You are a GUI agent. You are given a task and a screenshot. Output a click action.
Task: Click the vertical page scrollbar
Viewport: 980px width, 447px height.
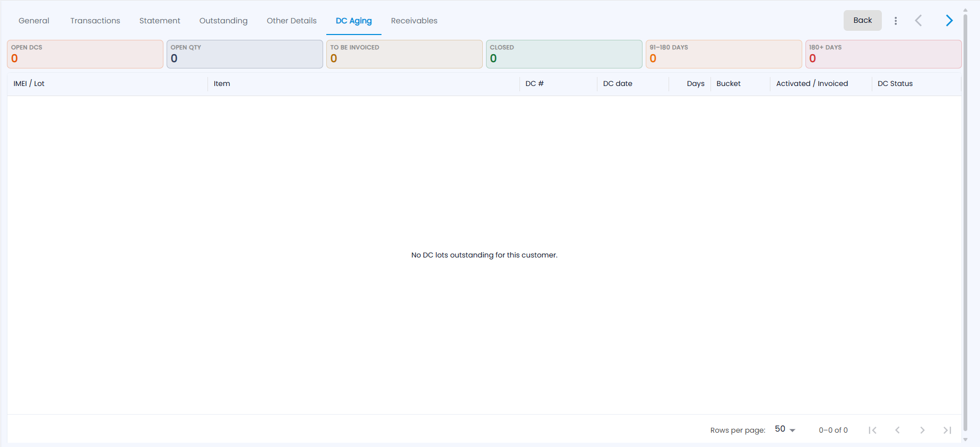[x=965, y=223]
